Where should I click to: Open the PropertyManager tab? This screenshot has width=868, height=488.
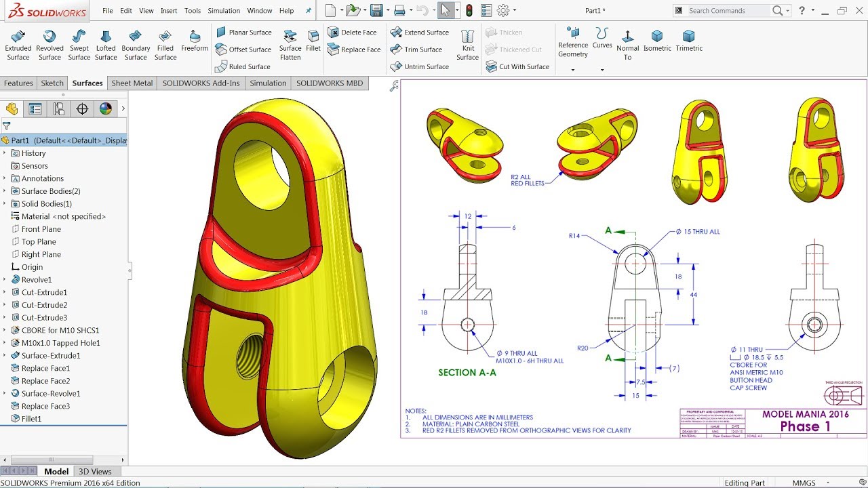click(x=35, y=108)
